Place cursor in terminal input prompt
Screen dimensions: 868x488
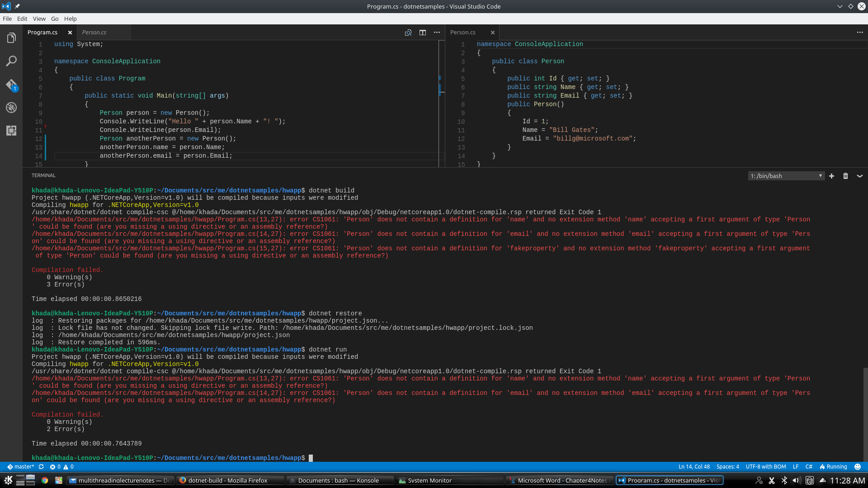311,458
